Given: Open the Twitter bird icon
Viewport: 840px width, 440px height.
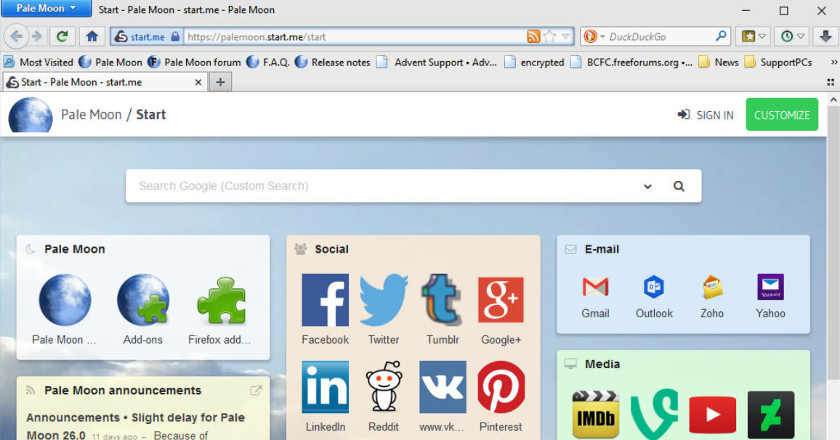Looking at the screenshot, I should tap(384, 300).
